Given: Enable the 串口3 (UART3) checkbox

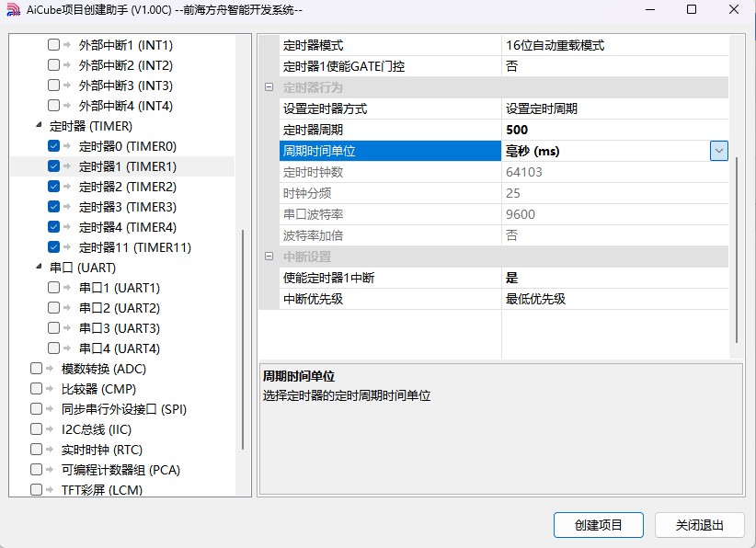Looking at the screenshot, I should pyautogui.click(x=53, y=328).
